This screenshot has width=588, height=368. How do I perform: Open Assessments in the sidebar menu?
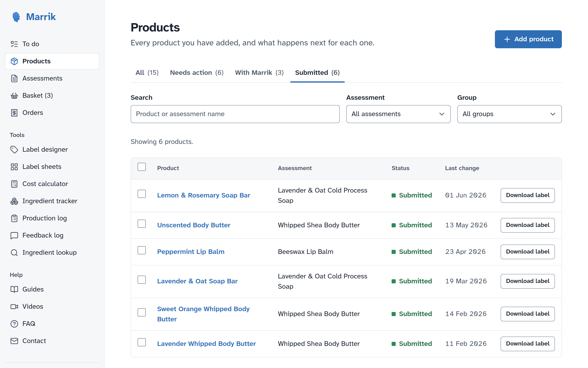52,78
